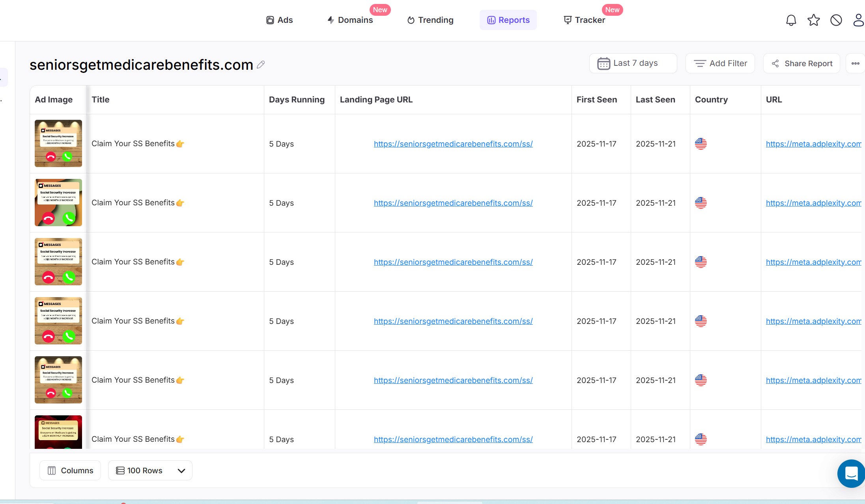
Task: Open the Intercom chat bubble
Action: [850, 473]
